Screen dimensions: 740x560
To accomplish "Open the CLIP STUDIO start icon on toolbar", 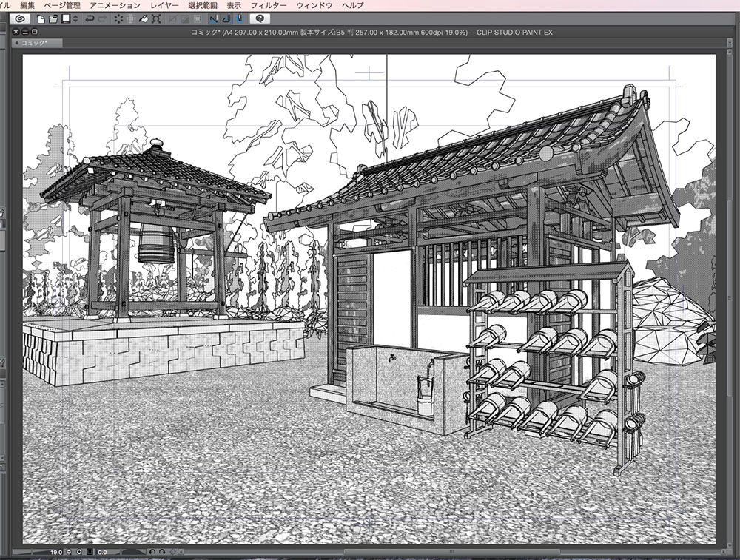I will coord(20,20).
